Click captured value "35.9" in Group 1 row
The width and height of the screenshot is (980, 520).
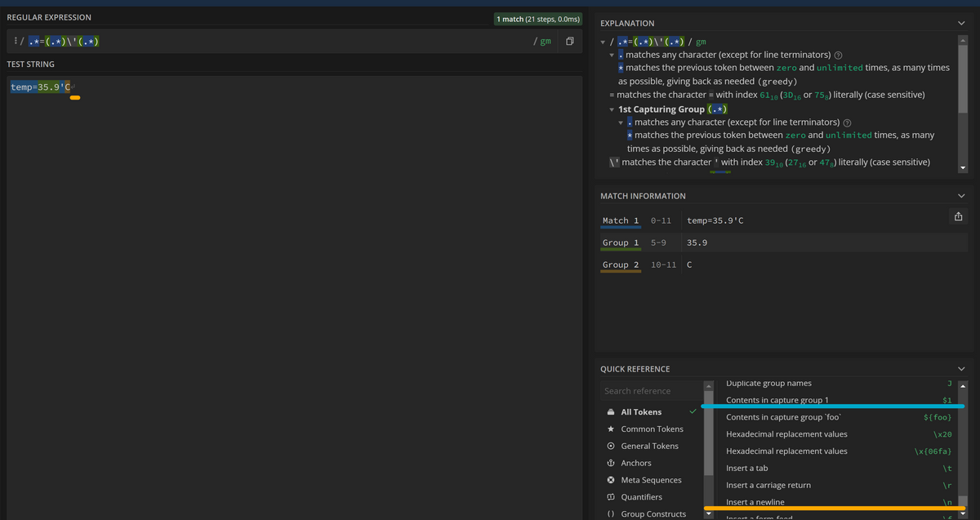click(x=697, y=243)
